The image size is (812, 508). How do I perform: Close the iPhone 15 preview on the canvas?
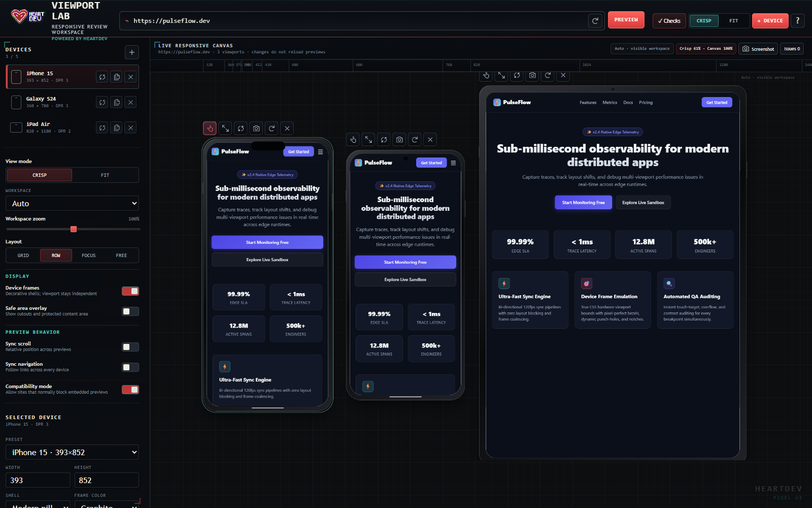287,129
